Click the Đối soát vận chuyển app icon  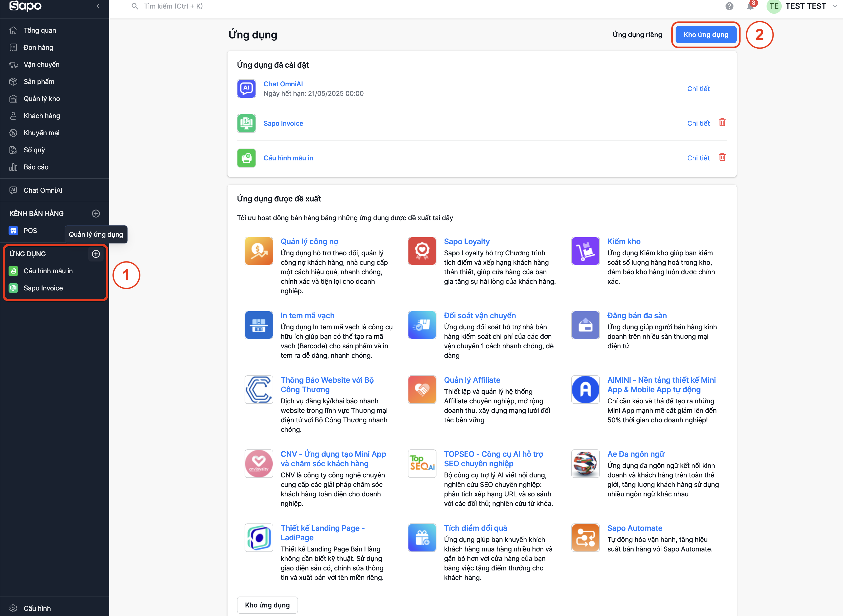(x=422, y=325)
